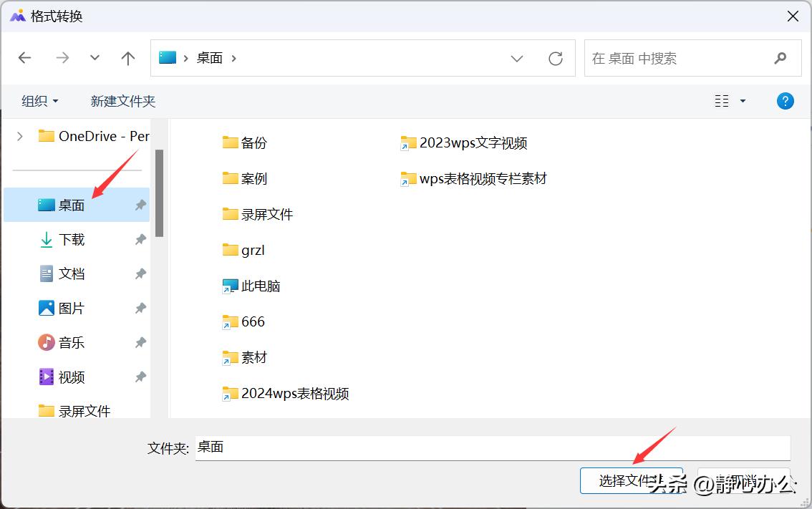Click the navigation pane scrollbar

click(x=159, y=193)
